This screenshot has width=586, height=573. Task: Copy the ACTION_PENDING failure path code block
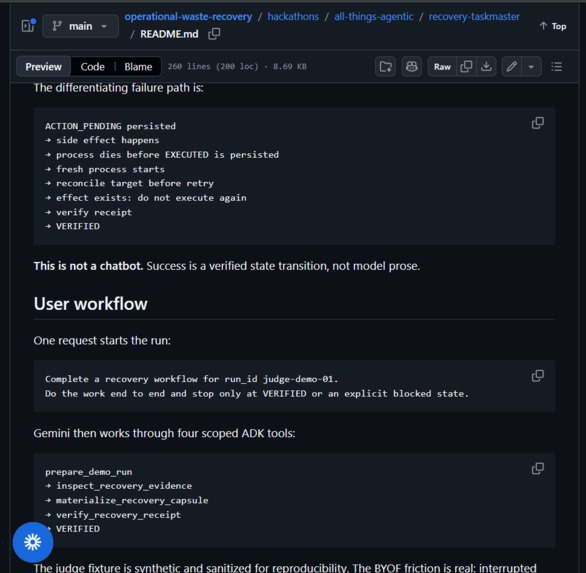point(538,123)
